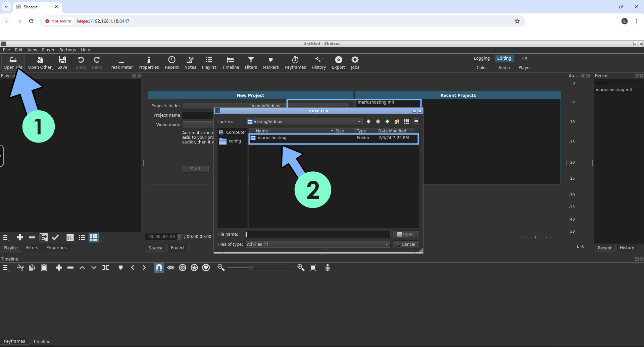Select Computer in dialog sidebar

[233, 132]
